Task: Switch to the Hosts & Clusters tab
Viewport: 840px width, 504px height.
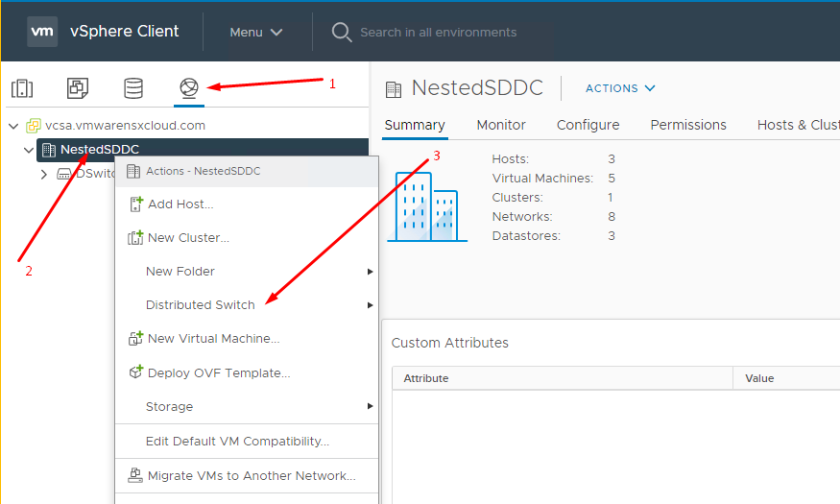Action: coord(798,125)
